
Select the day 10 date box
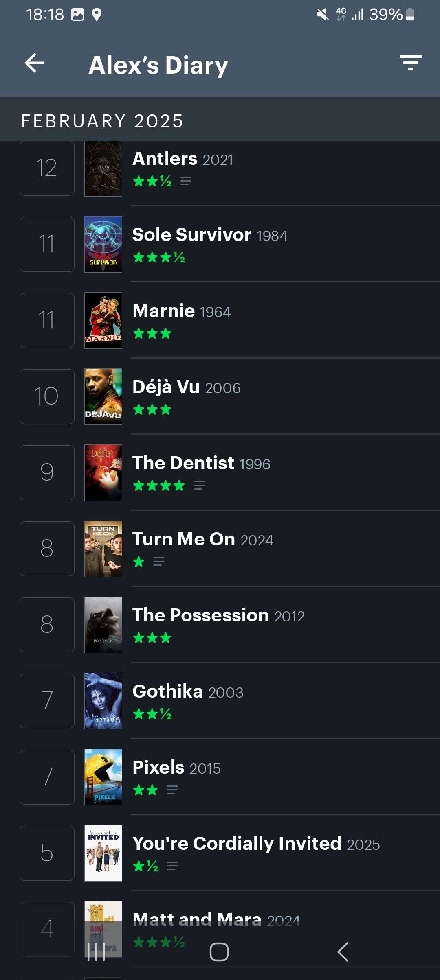tap(47, 396)
